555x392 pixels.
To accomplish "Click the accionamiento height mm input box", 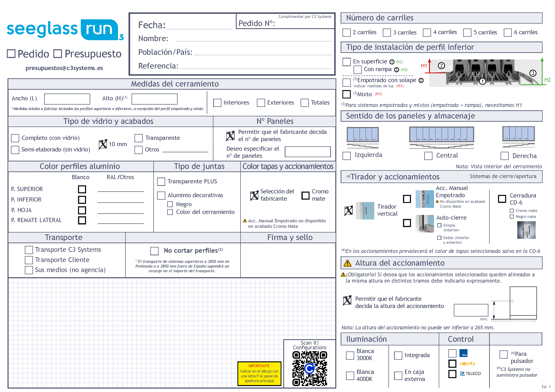I will coord(471,310).
